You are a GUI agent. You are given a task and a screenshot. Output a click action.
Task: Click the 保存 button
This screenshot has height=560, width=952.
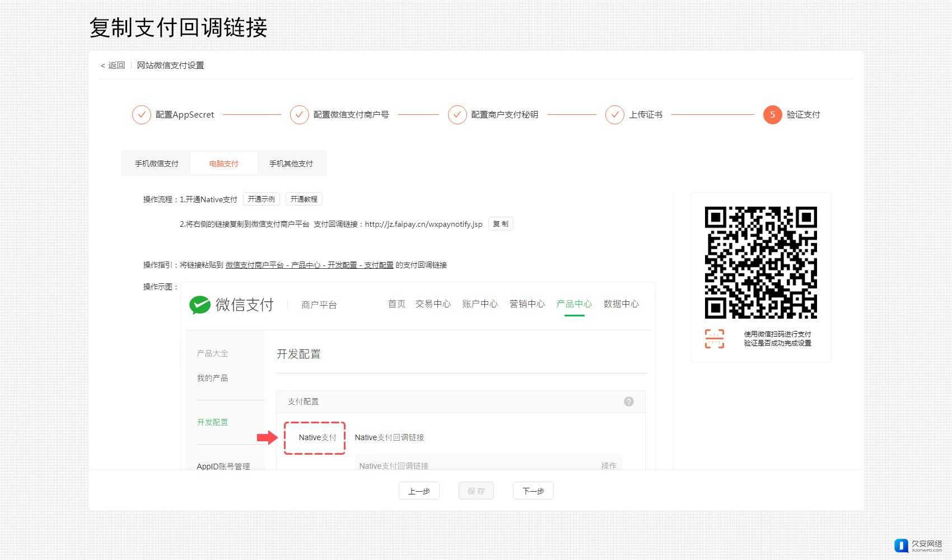tap(476, 491)
